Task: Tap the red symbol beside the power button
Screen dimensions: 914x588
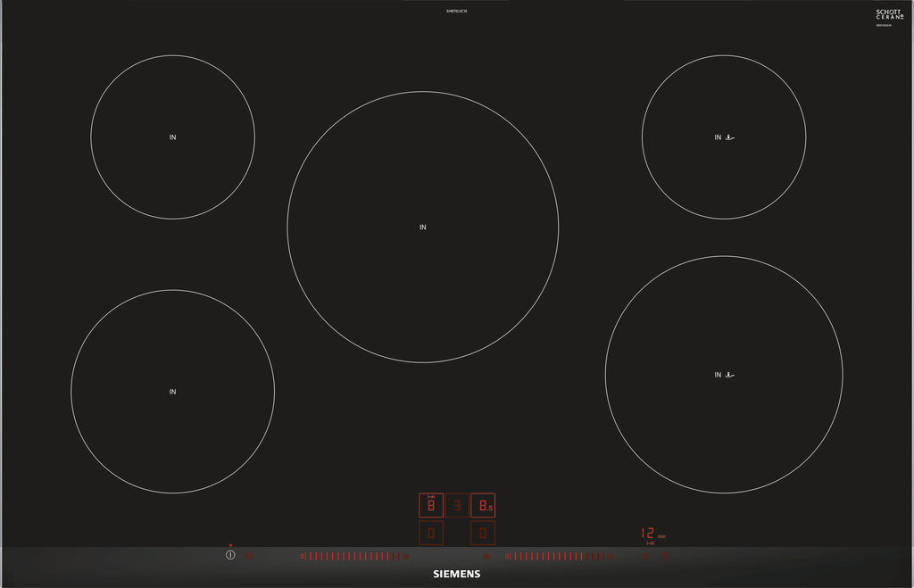Action: point(249,556)
